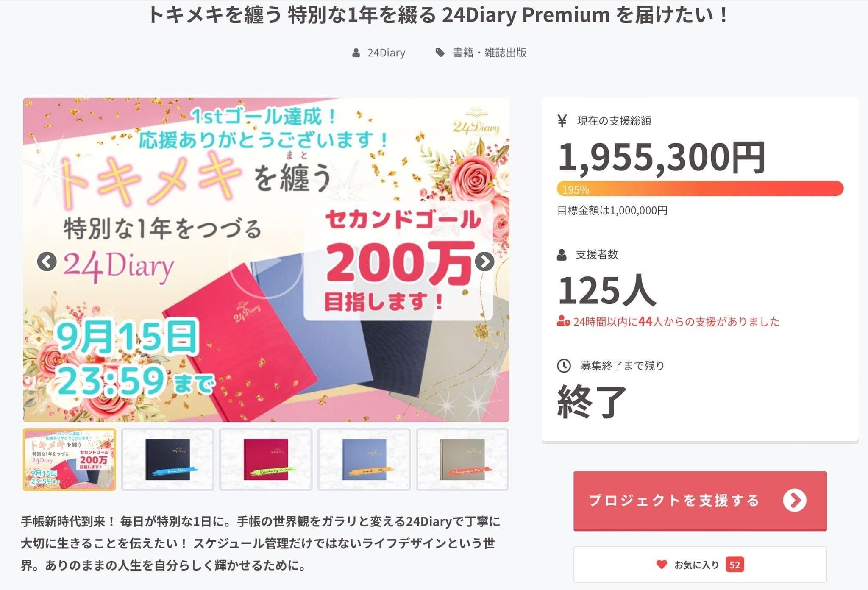
Task: Select the navy diary thumbnail
Action: pyautogui.click(x=167, y=459)
